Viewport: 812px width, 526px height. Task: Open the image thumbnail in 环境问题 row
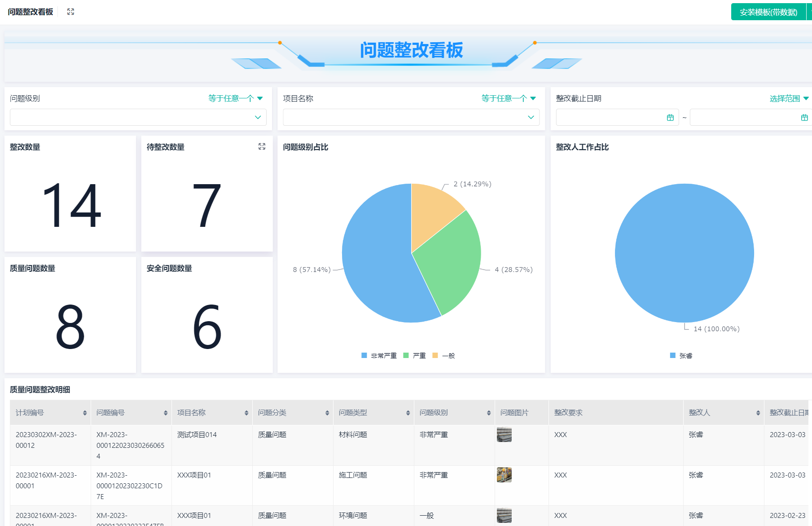click(504, 515)
